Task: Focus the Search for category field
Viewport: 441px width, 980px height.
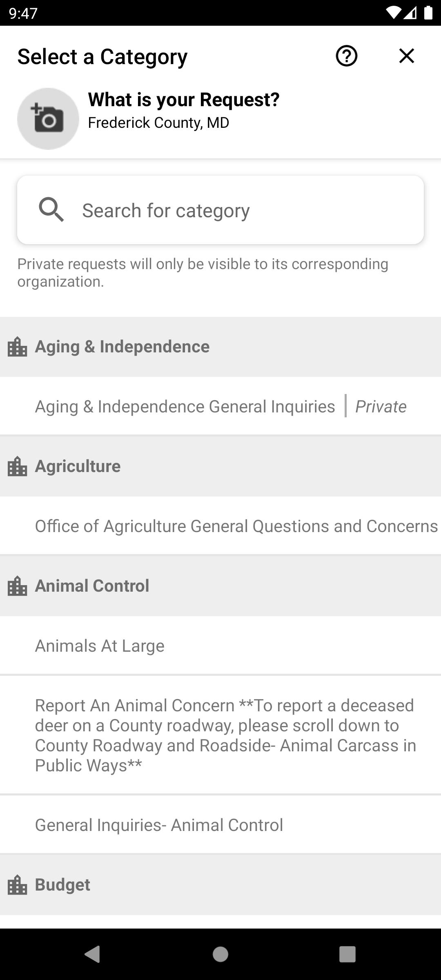Action: (245, 210)
